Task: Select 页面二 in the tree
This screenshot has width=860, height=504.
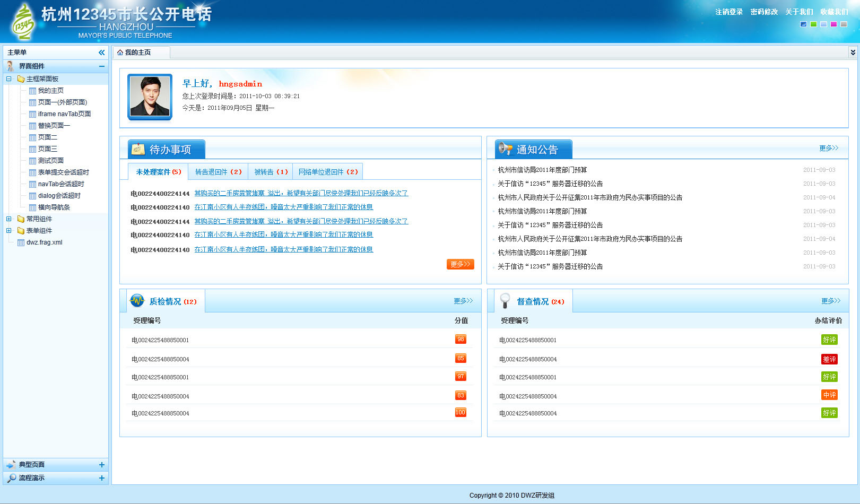Action: click(47, 137)
